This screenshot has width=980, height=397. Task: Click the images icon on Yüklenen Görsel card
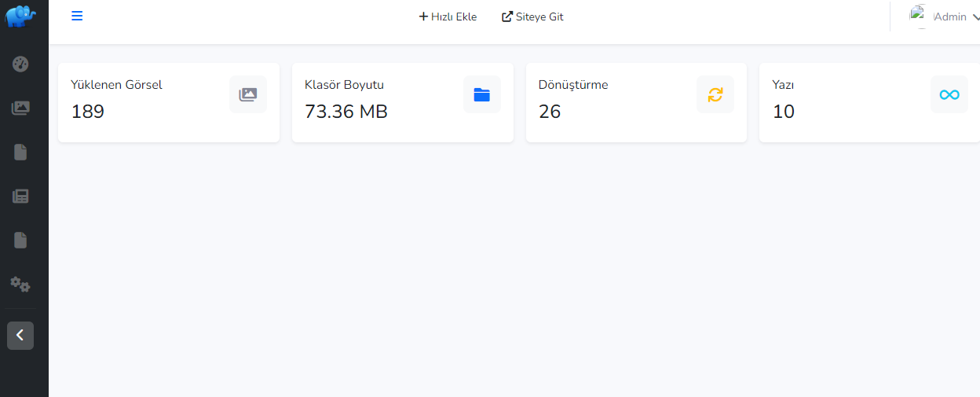click(248, 94)
